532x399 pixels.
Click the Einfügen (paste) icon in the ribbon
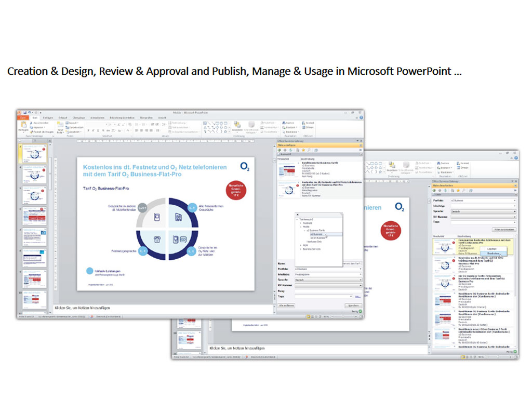tap(23, 129)
